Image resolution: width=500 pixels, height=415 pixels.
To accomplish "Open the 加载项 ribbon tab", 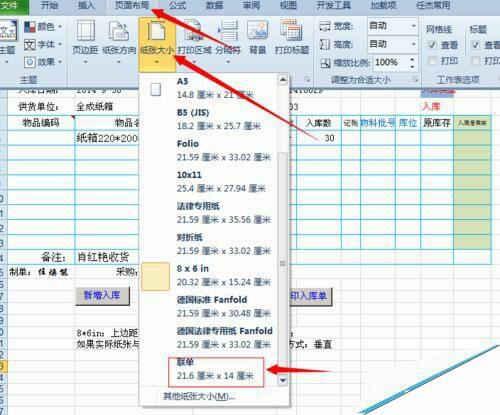I will [x=383, y=5].
